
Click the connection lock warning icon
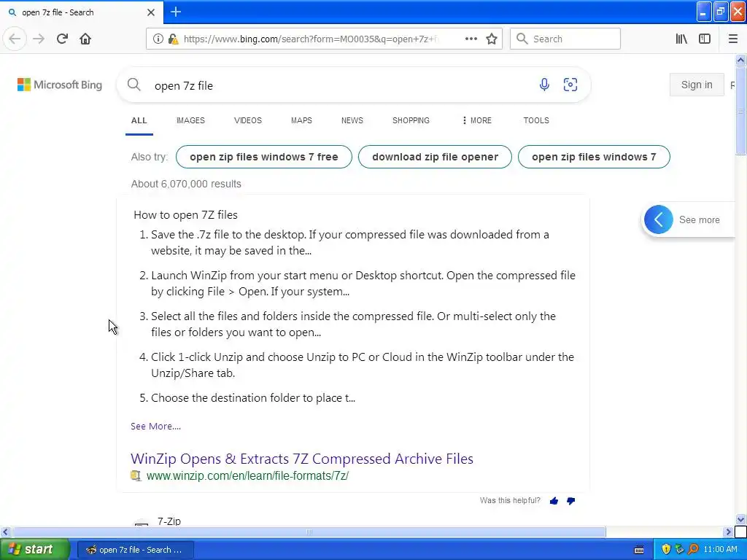pyautogui.click(x=174, y=39)
